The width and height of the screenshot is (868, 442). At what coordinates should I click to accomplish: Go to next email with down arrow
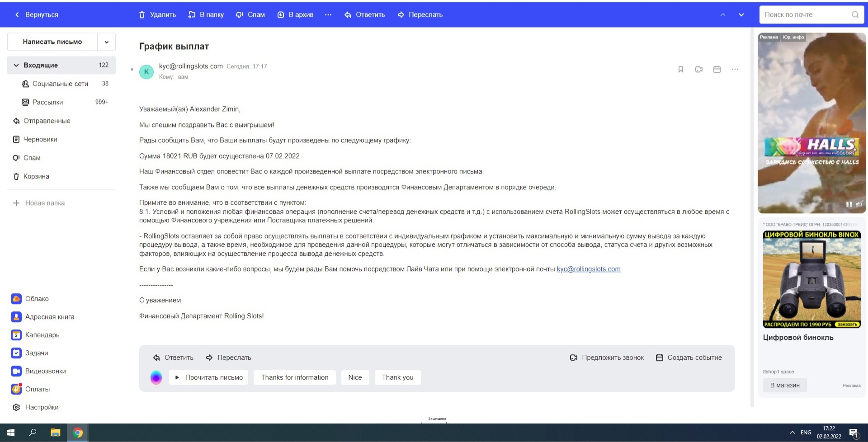[741, 14]
